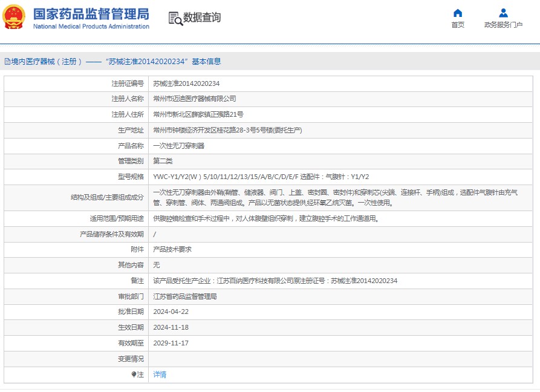Click the 适用范围/预期用途 label
540x392 pixels.
[x=117, y=218]
